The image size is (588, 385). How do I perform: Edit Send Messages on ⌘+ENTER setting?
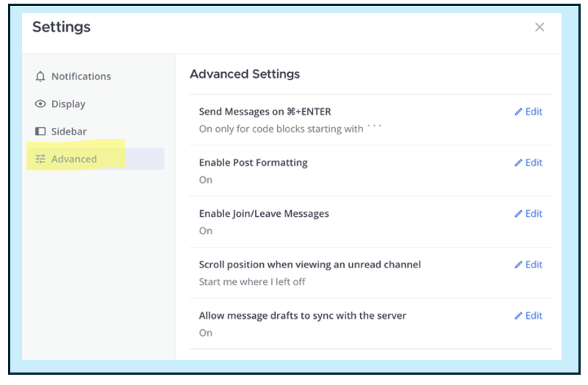coord(533,112)
